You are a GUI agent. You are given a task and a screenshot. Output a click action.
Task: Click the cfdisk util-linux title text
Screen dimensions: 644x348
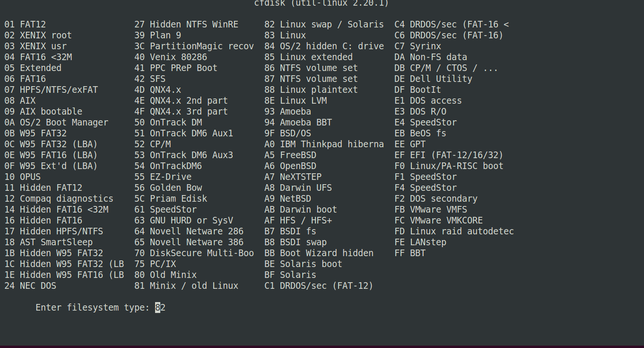[321, 3]
